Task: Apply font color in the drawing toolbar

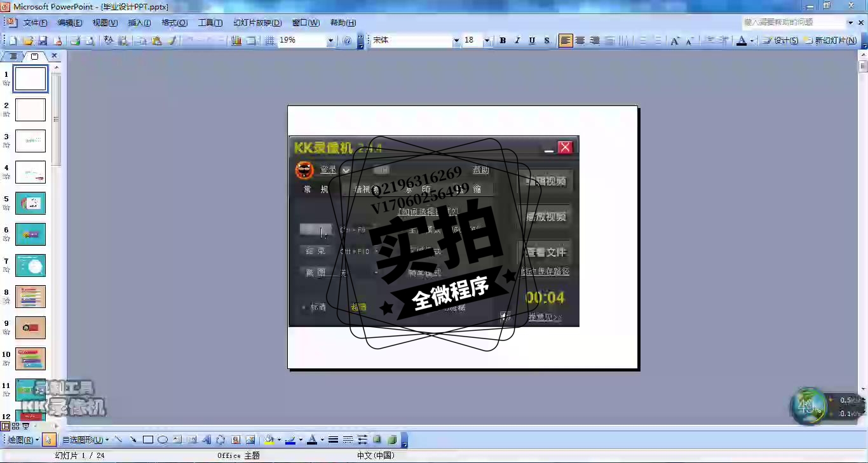Action: click(312, 440)
